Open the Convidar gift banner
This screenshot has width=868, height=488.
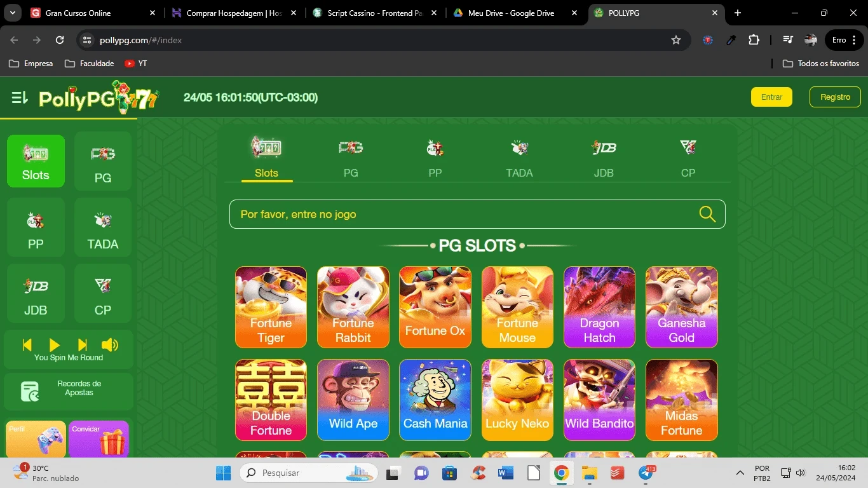[98, 439]
